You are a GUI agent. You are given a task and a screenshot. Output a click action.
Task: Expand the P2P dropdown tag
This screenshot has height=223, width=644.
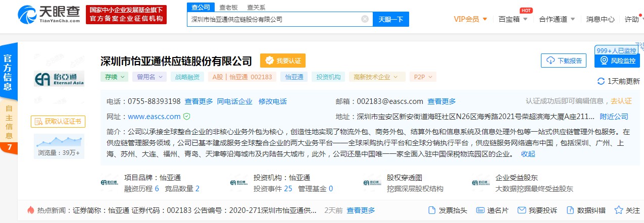pos(423,77)
